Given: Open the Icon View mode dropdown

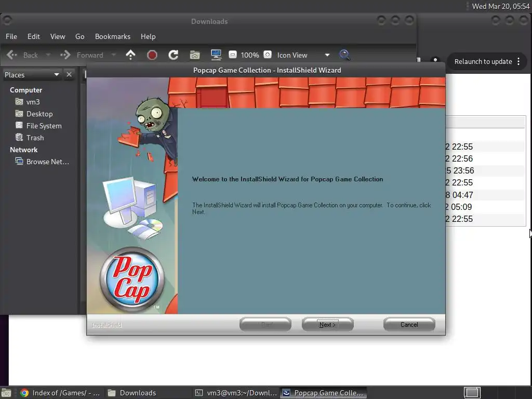Looking at the screenshot, I should [x=303, y=55].
